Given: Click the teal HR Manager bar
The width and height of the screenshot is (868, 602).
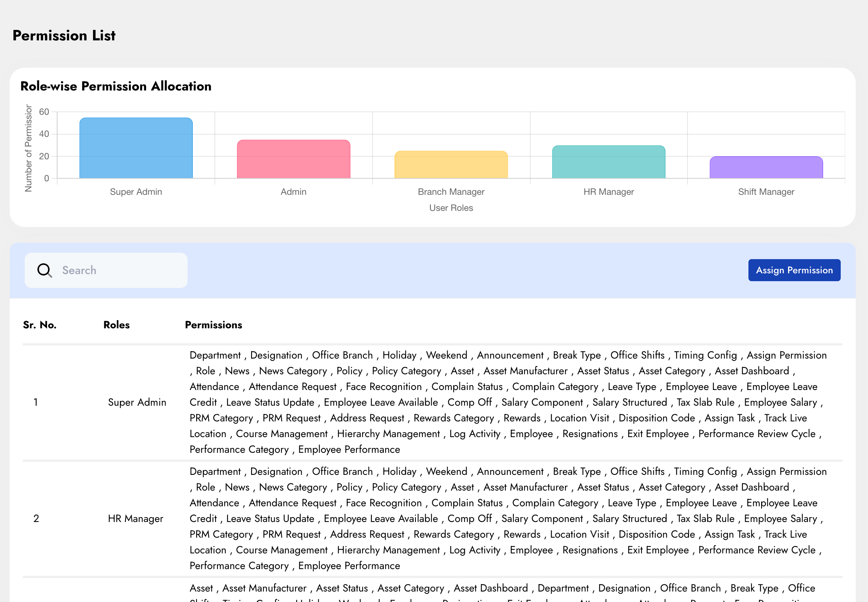Looking at the screenshot, I should click(x=608, y=162).
